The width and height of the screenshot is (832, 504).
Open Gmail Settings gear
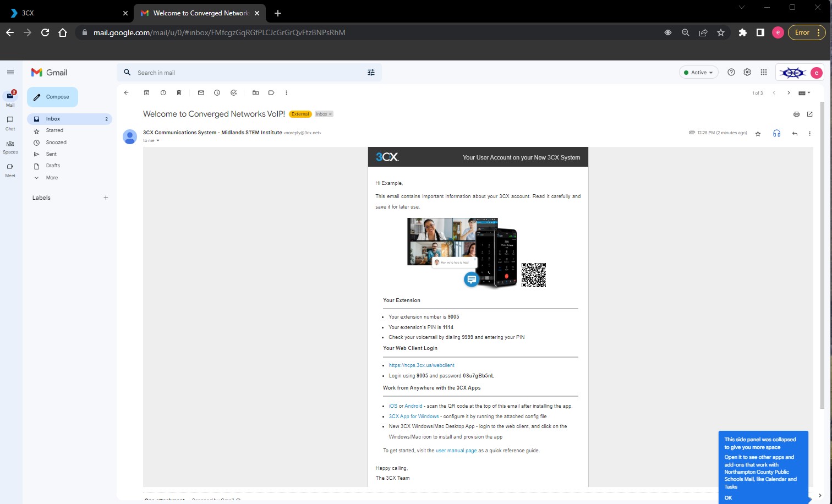[x=747, y=72]
